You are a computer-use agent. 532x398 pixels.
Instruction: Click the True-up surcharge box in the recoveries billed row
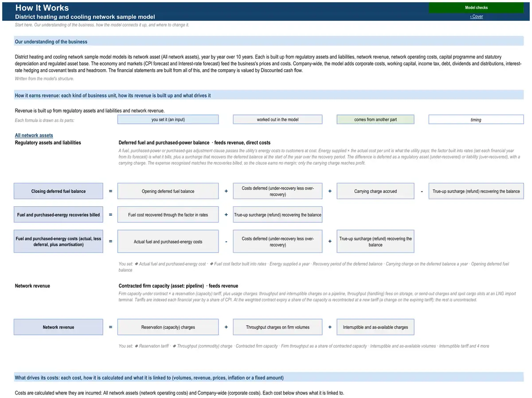pyautogui.click(x=278, y=215)
